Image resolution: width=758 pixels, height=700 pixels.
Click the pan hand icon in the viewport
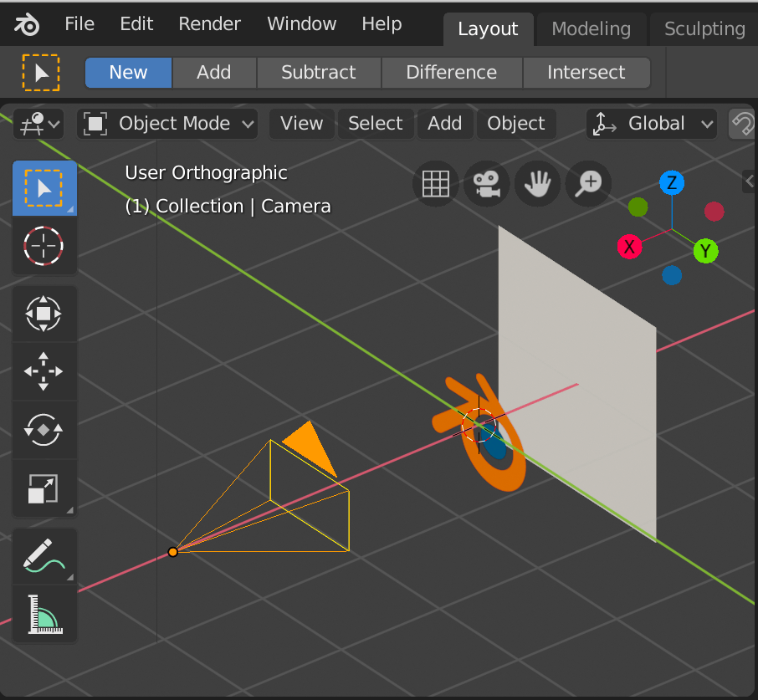point(537,183)
